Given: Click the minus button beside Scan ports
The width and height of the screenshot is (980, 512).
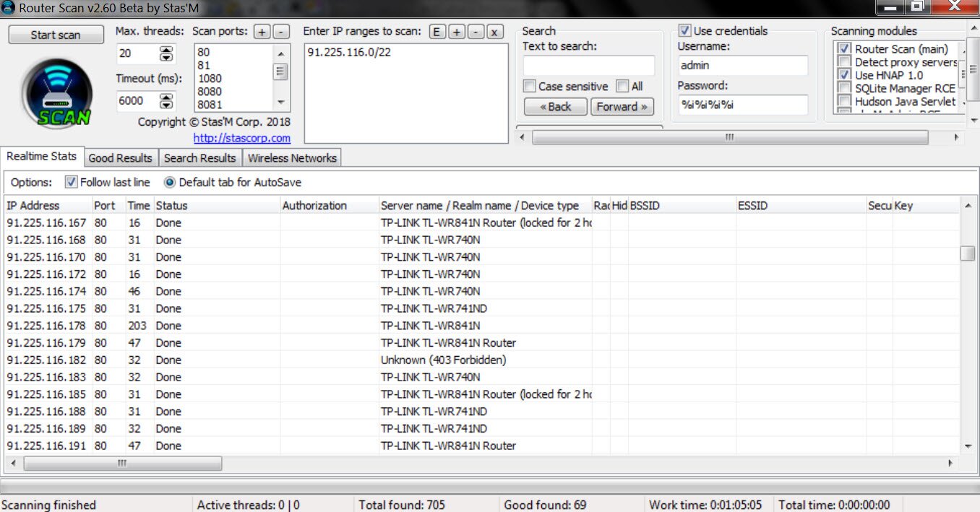Looking at the screenshot, I should pyautogui.click(x=281, y=32).
